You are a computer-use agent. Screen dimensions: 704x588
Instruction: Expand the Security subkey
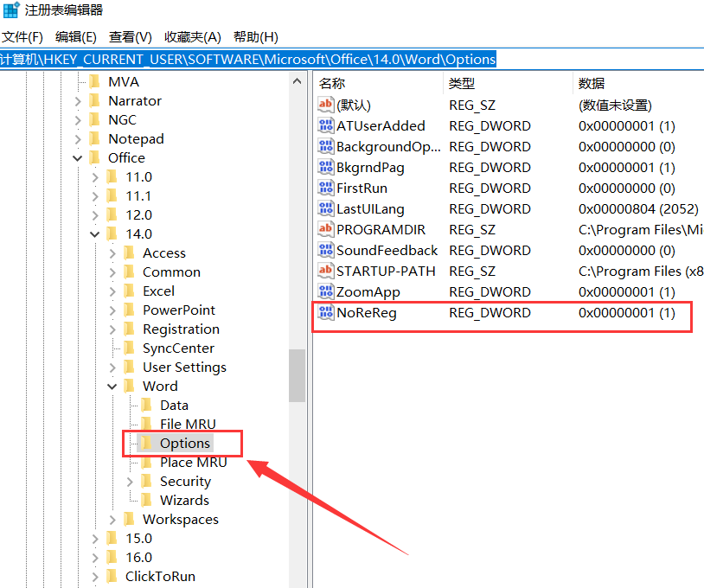click(x=130, y=482)
